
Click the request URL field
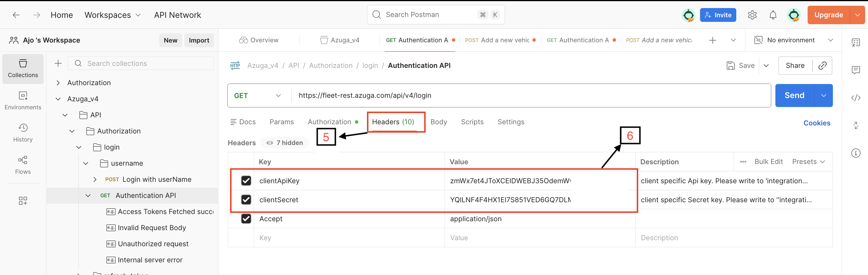(531, 96)
